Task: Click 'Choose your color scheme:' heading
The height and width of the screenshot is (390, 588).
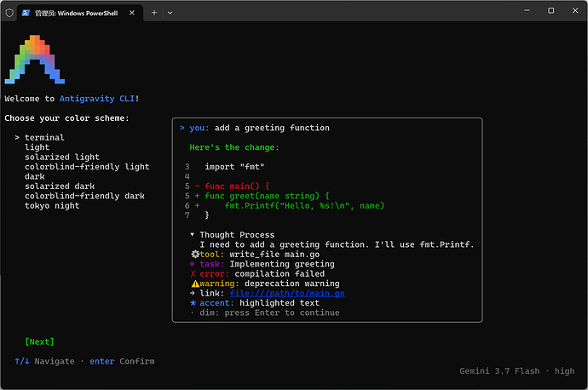Action: pos(66,118)
